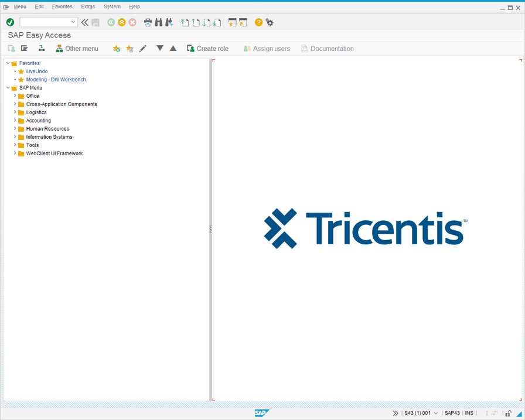Click the transaction command input field
This screenshot has height=420, width=525.
coord(46,22)
